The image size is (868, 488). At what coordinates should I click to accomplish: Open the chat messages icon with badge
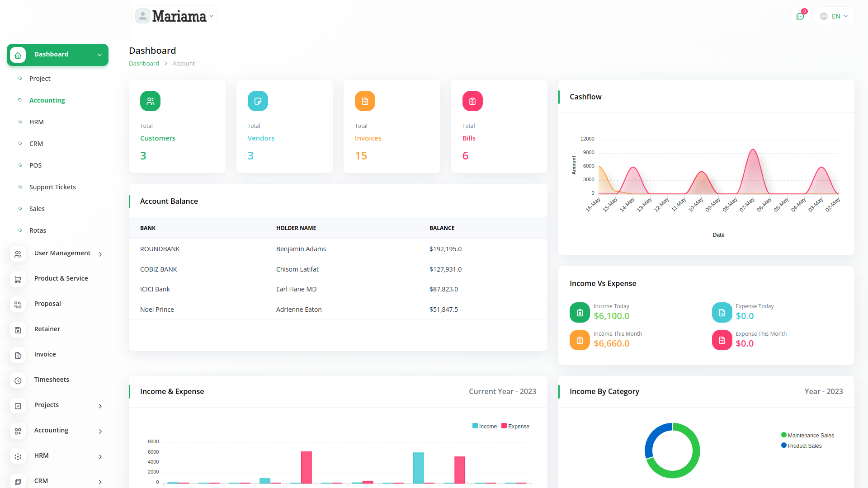(x=800, y=16)
